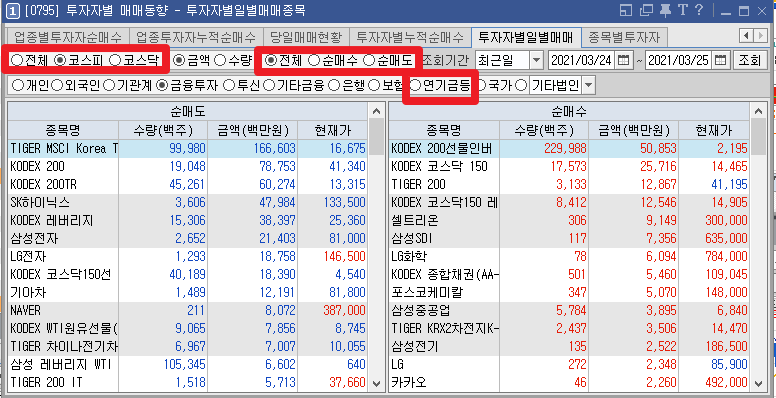The image size is (776, 398).
Task: Select the 투자자별일별매매 tab
Action: tap(526, 37)
